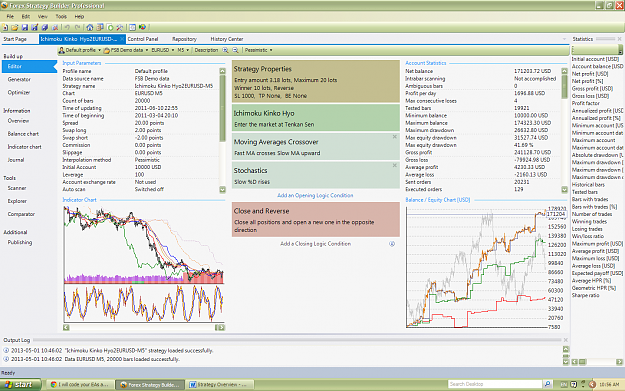Open the M5 timeframe dropdown
Screen dimensions: 625x391
183,50
